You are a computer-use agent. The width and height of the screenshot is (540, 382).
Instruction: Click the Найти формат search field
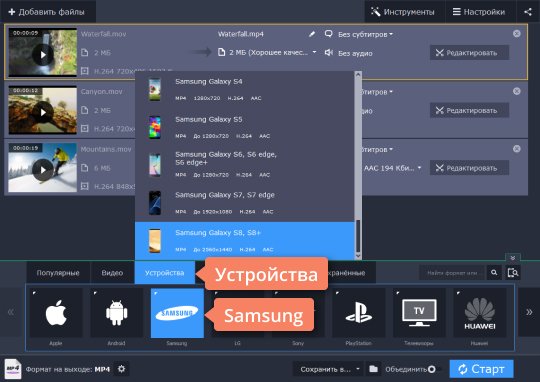point(452,273)
